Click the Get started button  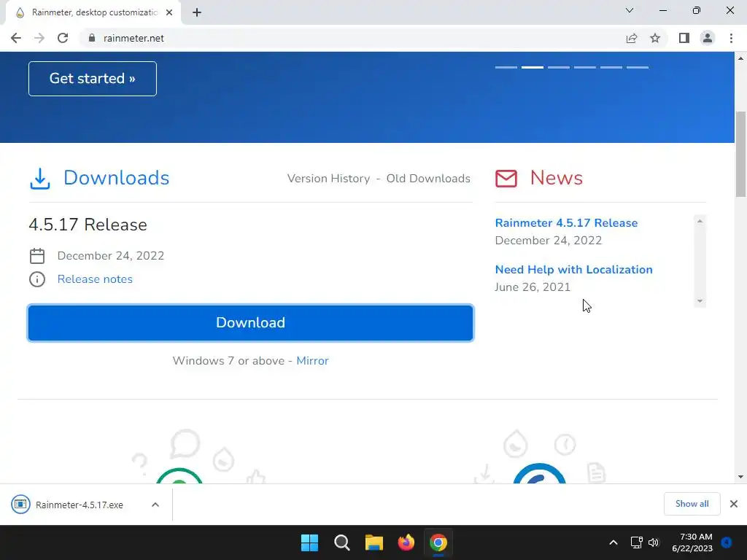93,79
